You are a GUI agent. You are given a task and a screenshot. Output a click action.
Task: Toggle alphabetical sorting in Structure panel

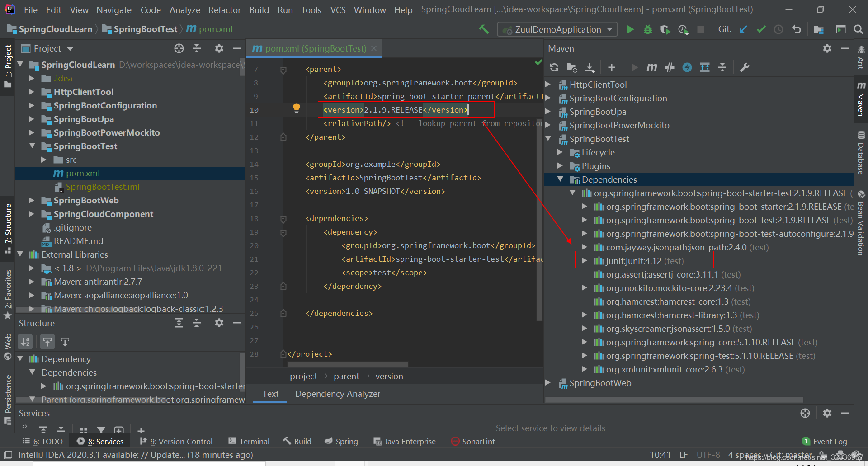pos(25,342)
